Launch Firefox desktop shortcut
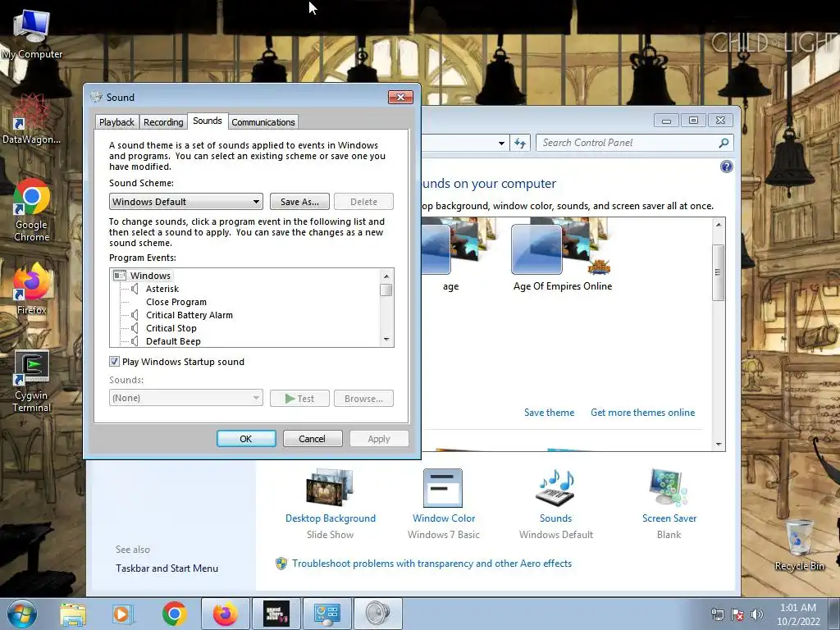The width and height of the screenshot is (840, 630). (32, 290)
